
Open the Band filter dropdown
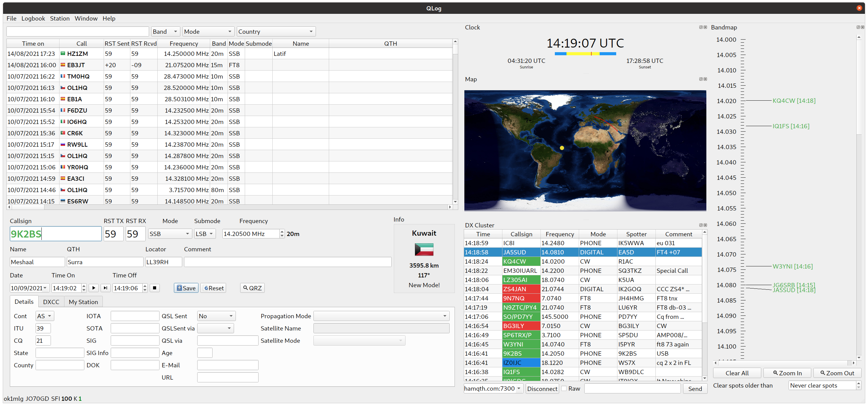pyautogui.click(x=165, y=32)
